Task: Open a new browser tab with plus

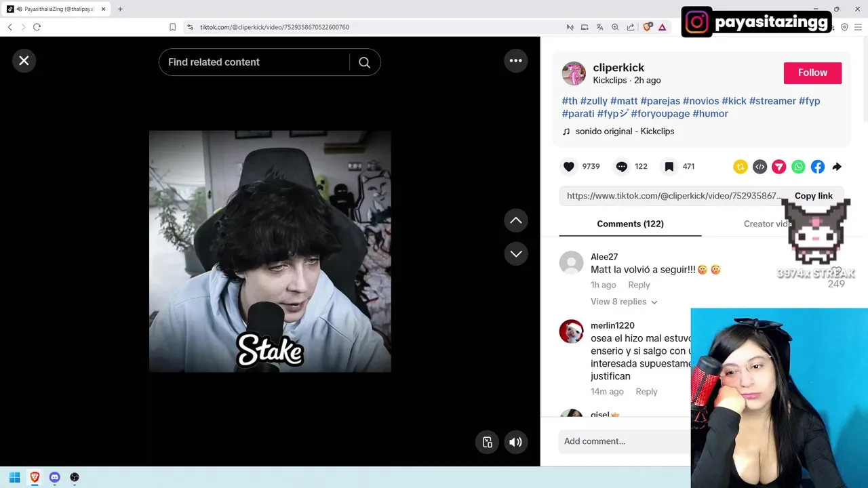Action: [x=120, y=9]
